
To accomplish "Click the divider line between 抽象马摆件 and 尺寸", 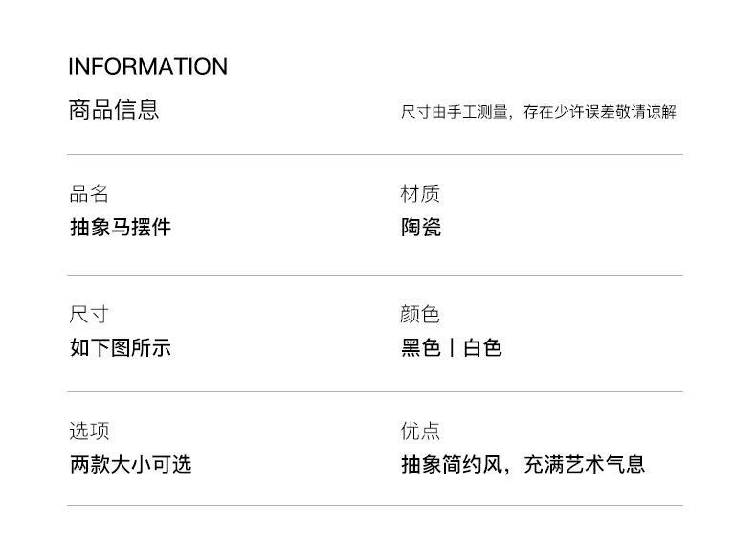I will (x=375, y=275).
